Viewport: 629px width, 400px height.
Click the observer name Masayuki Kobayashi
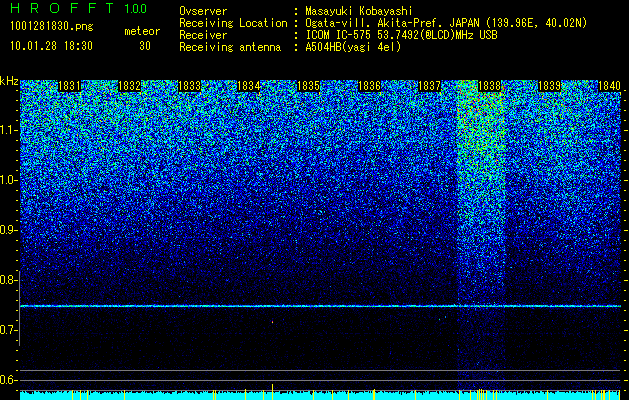tap(359, 11)
